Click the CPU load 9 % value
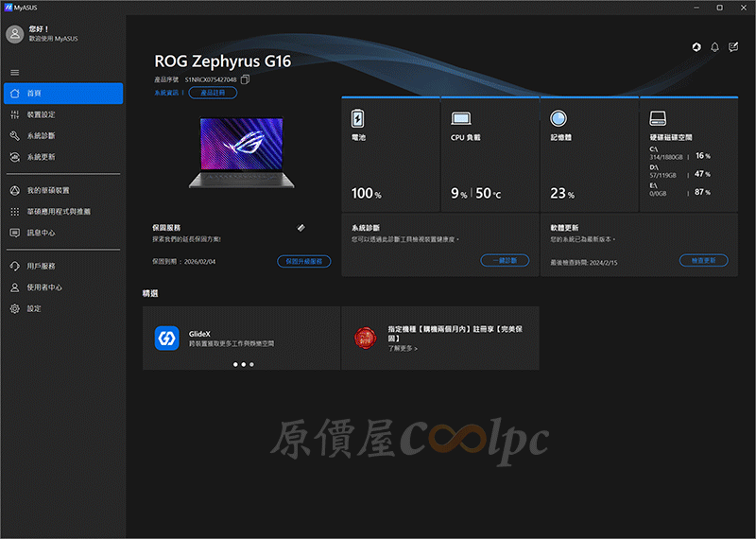The height and width of the screenshot is (539, 756). click(459, 193)
